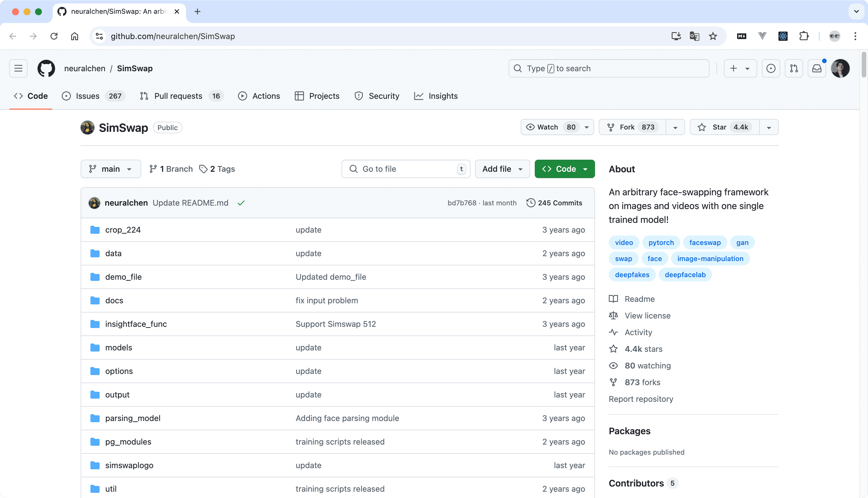Screen dimensions: 868x498
Task: Open the crop_224 folder icon
Action: coord(95,229)
